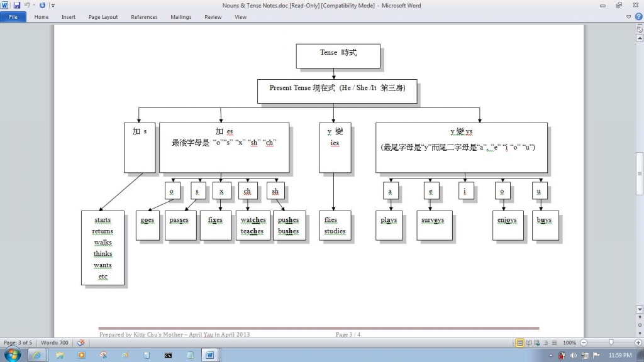Viewport: 644px width, 362px height.
Task: Click the zoom out minus button
Action: 584,343
